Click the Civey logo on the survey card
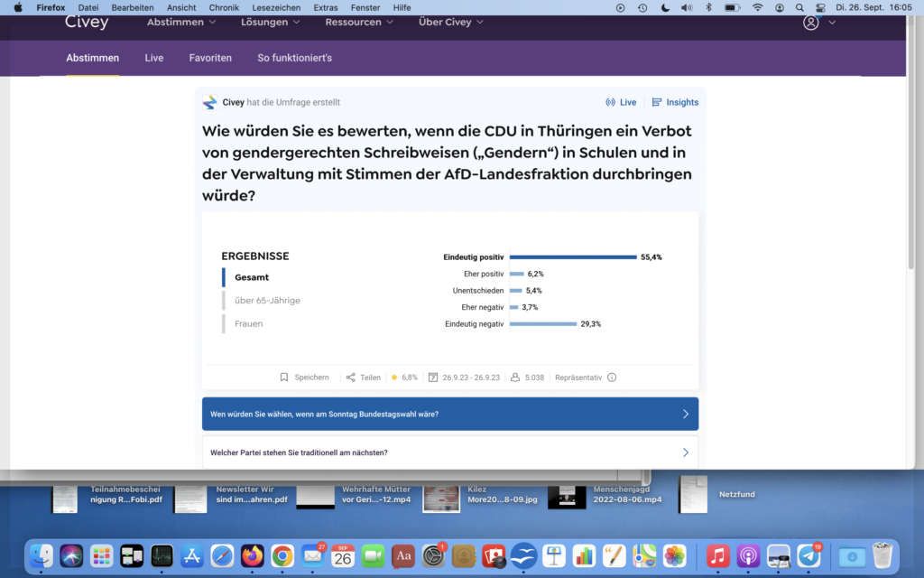This screenshot has height=578, width=924. coord(210,103)
